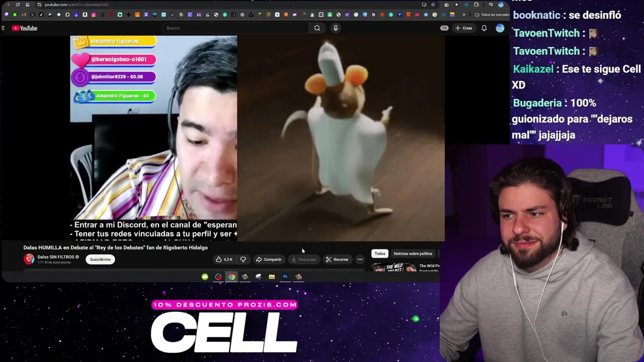Click the Compartir share button
Image resolution: width=644 pixels, height=362 pixels.
coord(269,259)
